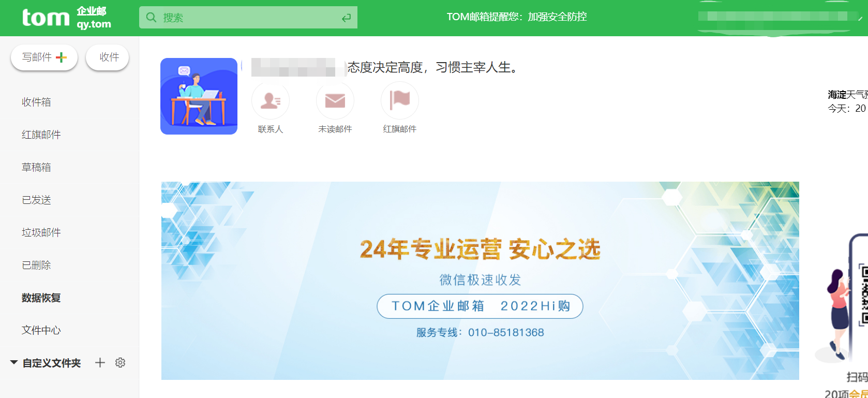Screen dimensions: 868x398
Task: Click the TOM 企业邮 logo
Action: pos(67,18)
